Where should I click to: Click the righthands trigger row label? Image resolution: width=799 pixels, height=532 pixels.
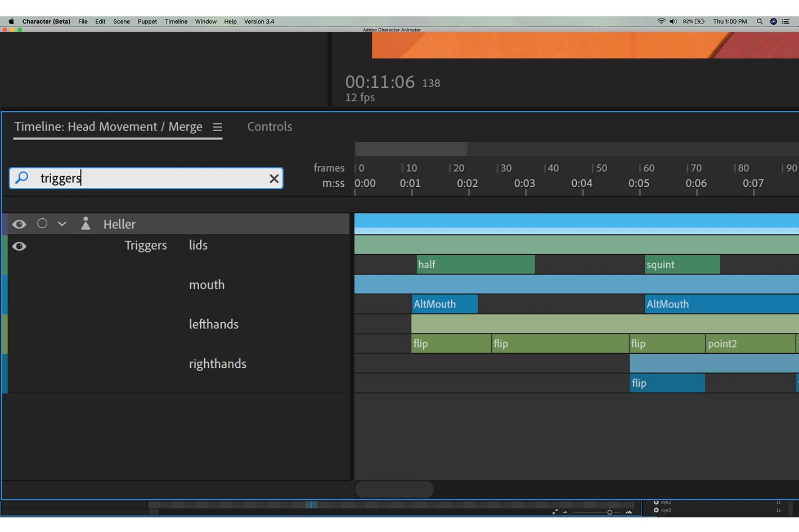coord(218,364)
